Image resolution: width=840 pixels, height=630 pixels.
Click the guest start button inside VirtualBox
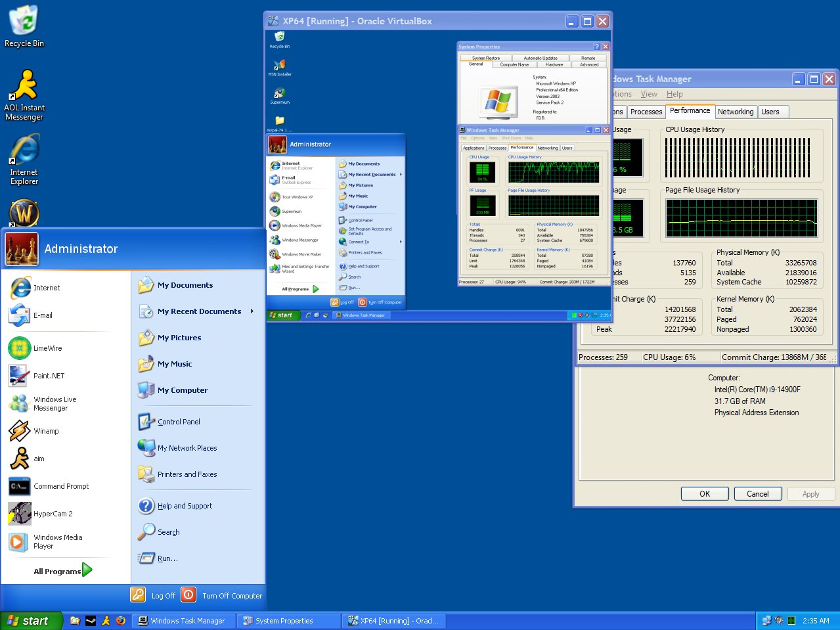(282, 315)
